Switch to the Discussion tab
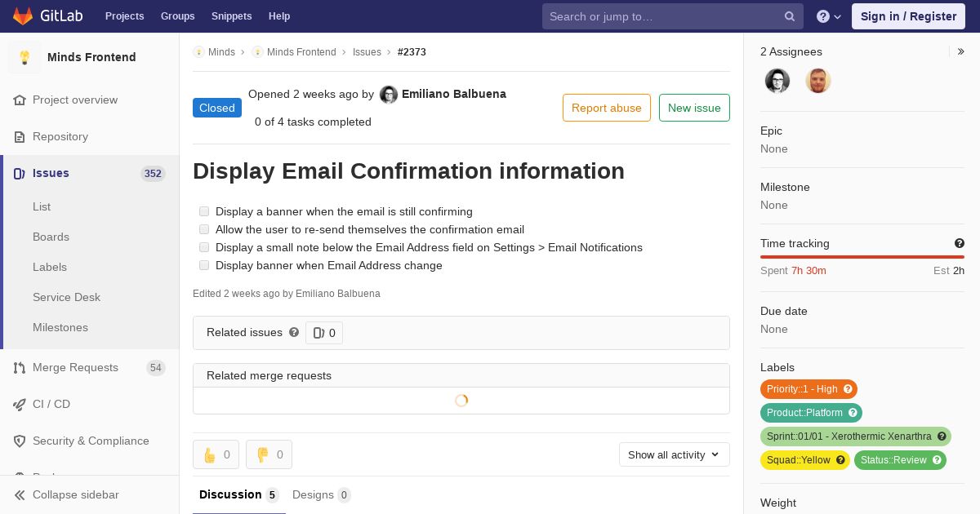This screenshot has width=980, height=514. pos(238,494)
